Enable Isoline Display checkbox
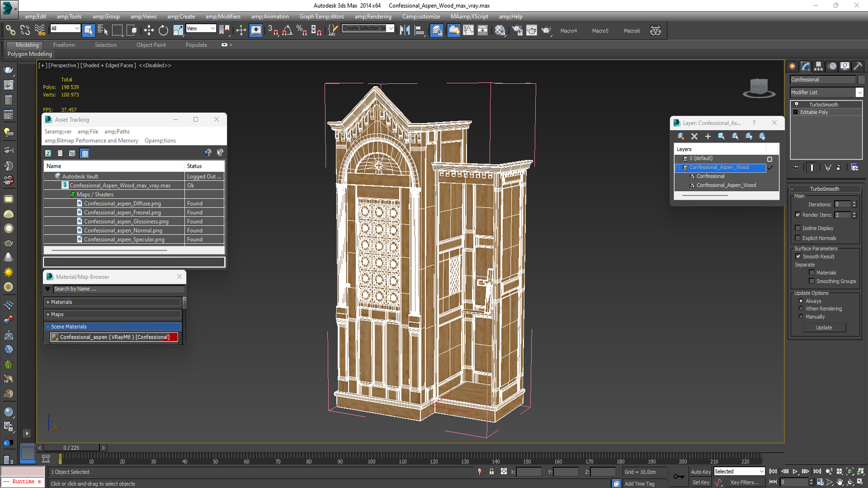 (x=797, y=228)
